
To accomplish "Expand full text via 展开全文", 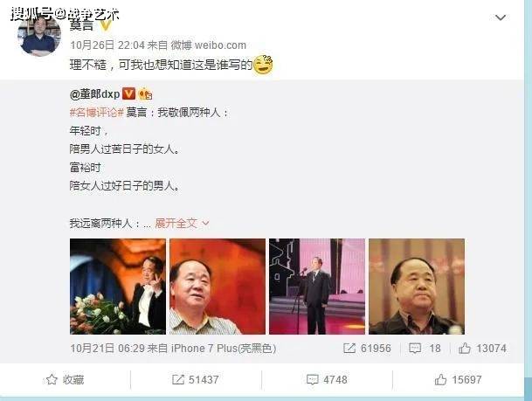I will (x=182, y=224).
